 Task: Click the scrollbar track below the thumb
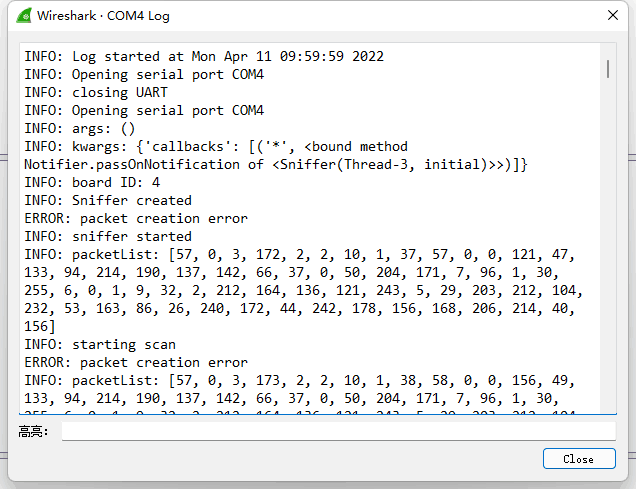click(608, 243)
